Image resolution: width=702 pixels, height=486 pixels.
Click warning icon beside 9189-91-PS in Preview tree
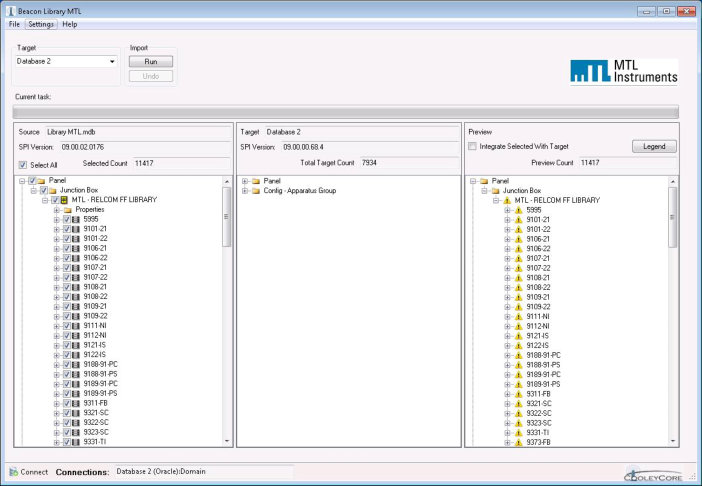pyautogui.click(x=518, y=384)
